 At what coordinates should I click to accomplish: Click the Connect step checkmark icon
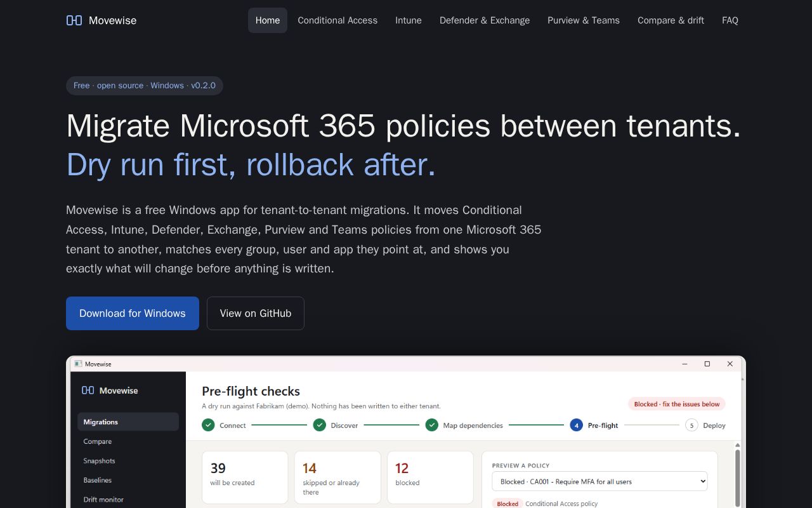[208, 425]
